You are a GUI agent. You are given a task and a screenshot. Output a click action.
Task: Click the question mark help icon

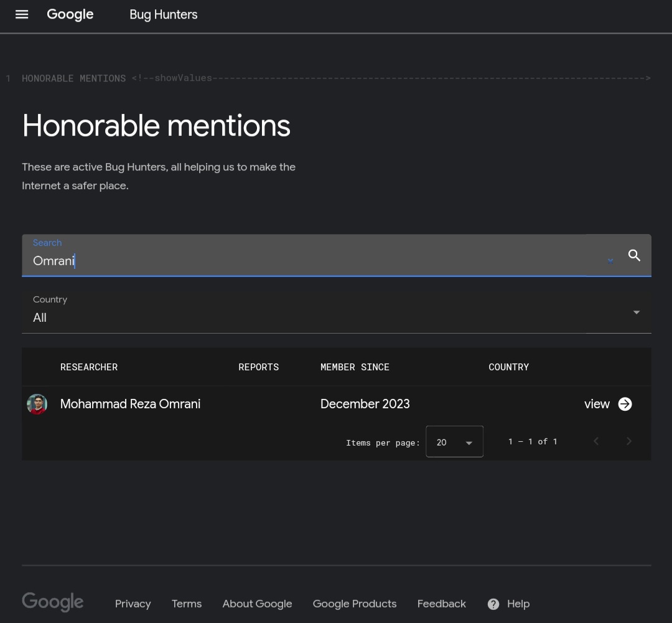pyautogui.click(x=493, y=604)
